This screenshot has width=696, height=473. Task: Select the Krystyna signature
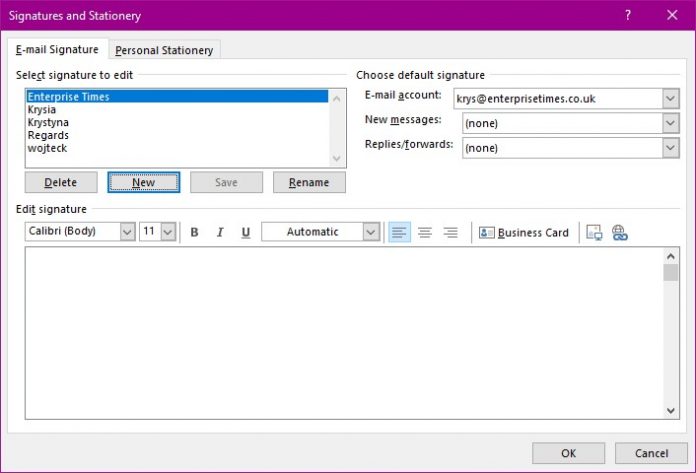(x=177, y=122)
